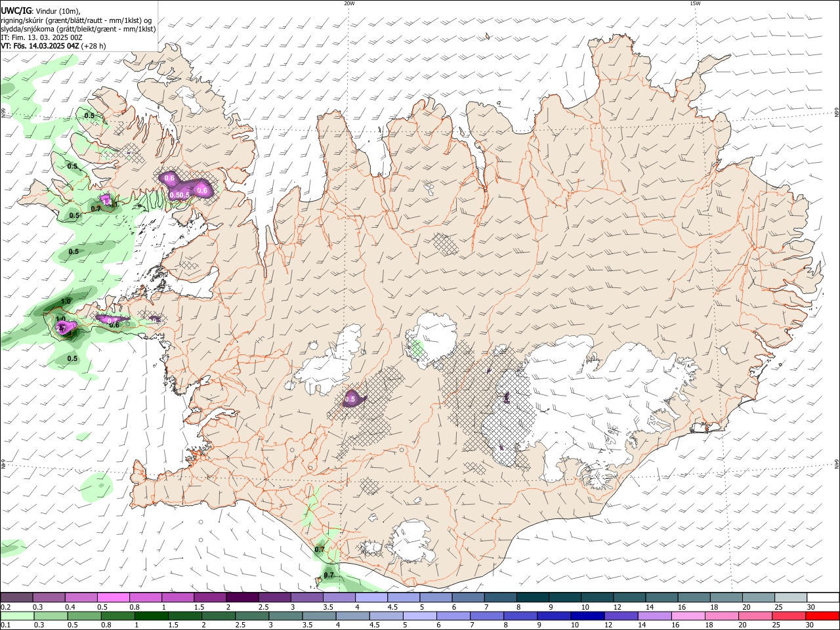
Task: Pick the darkest green swatch between 1 and 1.5
Action: (151, 616)
